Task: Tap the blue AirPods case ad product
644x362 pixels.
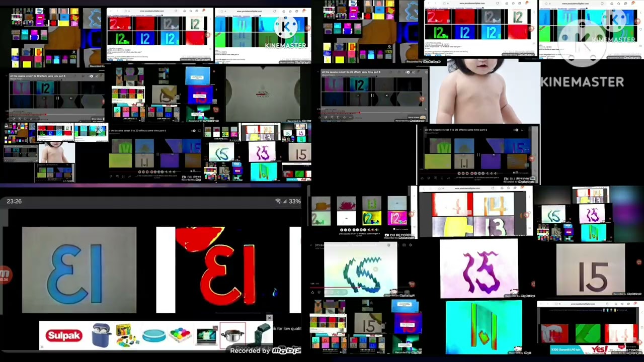Action: pyautogui.click(x=101, y=335)
